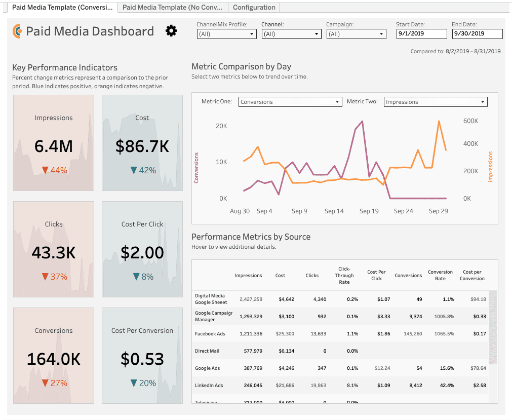Click the Conversions 27% decrease arrow
Image resolution: width=512 pixels, height=420 pixels.
pos(46,383)
